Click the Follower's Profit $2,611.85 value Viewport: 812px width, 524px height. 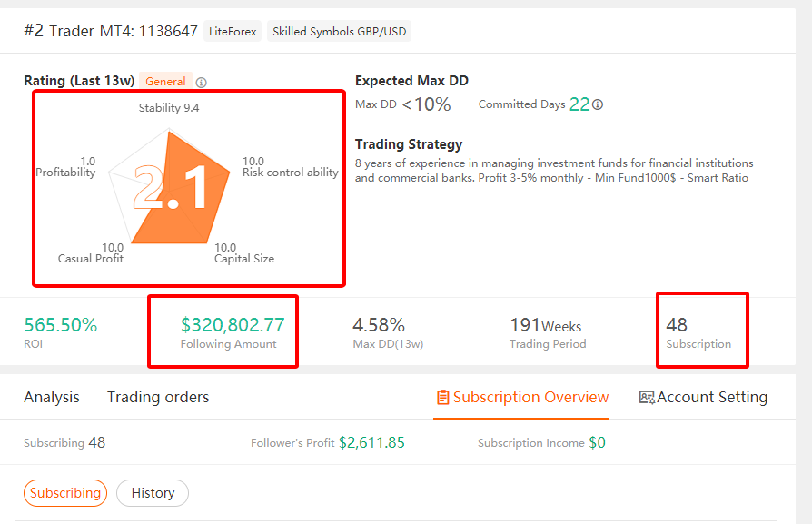point(371,442)
